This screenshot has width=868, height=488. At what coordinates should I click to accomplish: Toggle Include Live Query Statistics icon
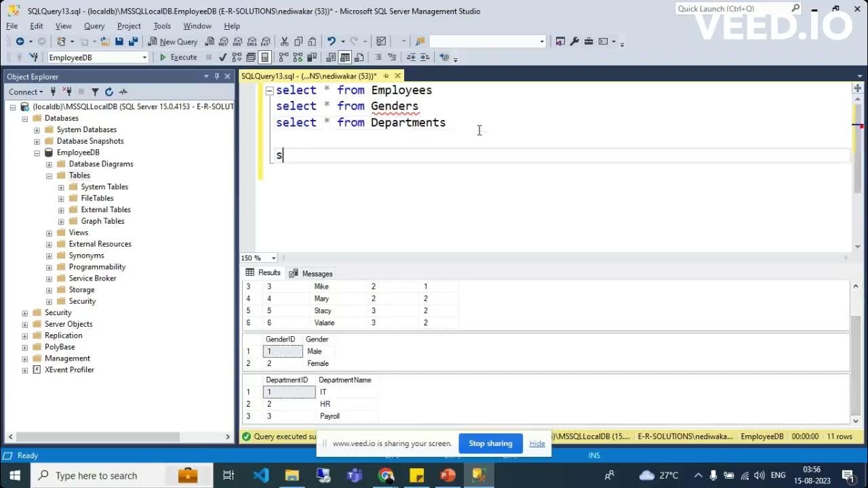[x=298, y=58]
